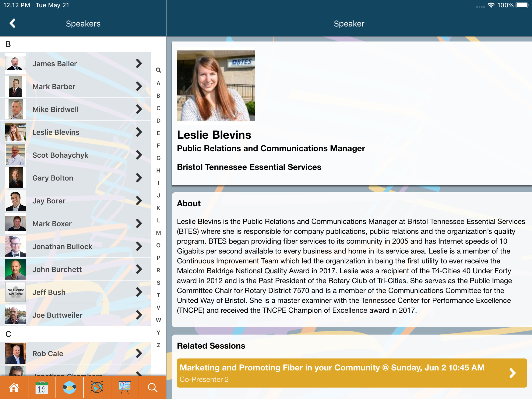532x399 pixels.
Task: Check the Wi-Fi status icon
Action: pyautogui.click(x=491, y=5)
